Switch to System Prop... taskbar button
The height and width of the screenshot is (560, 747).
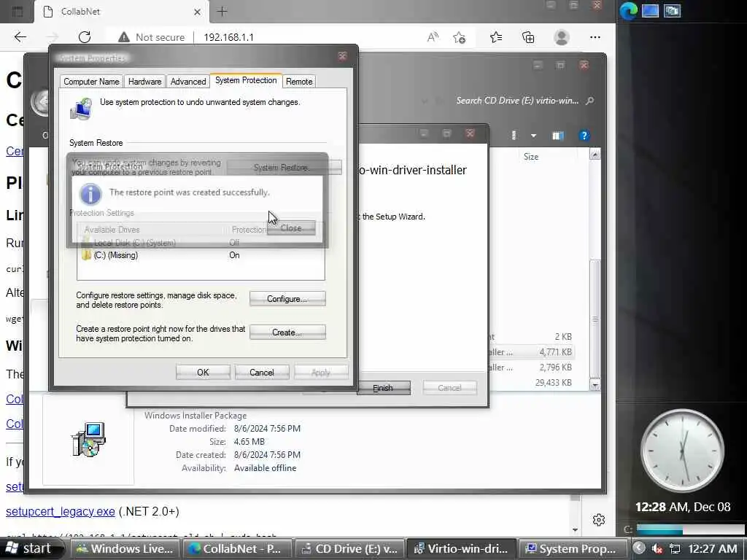click(x=573, y=548)
